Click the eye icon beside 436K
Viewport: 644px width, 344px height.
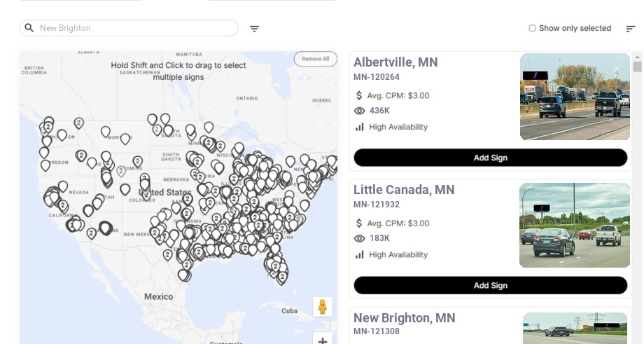[x=359, y=111]
